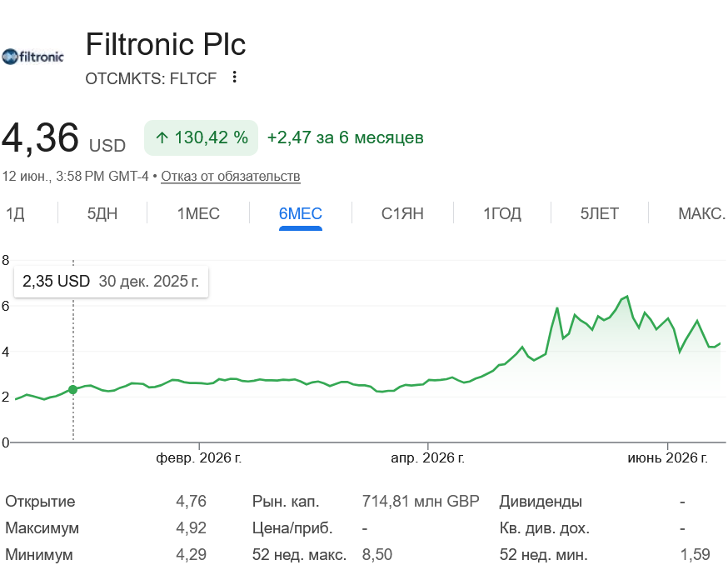Open the 5ЛЕТ chart range
The width and height of the screenshot is (728, 580).
(x=600, y=213)
